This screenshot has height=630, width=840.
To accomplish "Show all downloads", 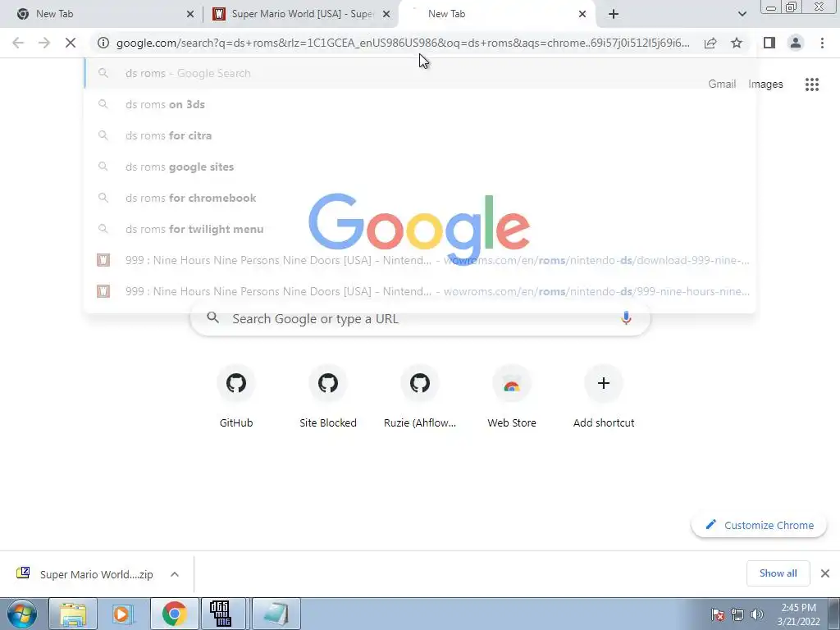I will pos(778,573).
